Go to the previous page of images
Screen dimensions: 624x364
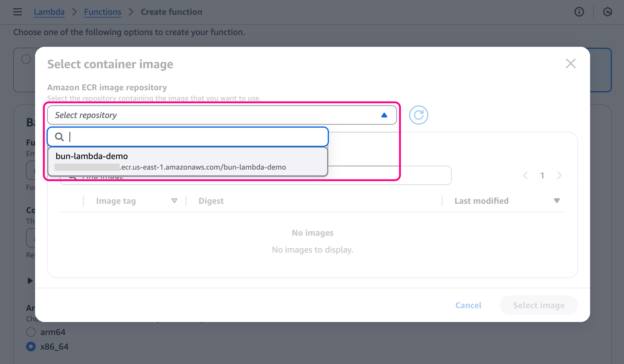(x=525, y=175)
